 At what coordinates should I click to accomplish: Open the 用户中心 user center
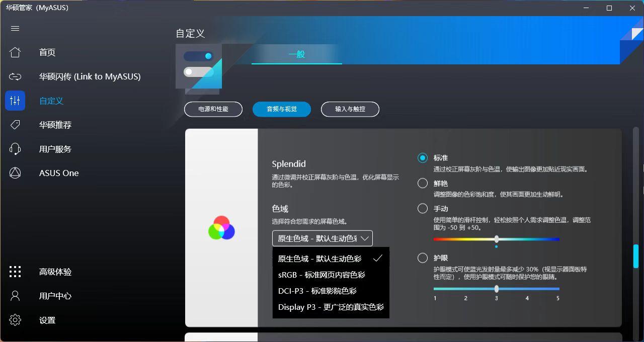[x=15, y=296]
